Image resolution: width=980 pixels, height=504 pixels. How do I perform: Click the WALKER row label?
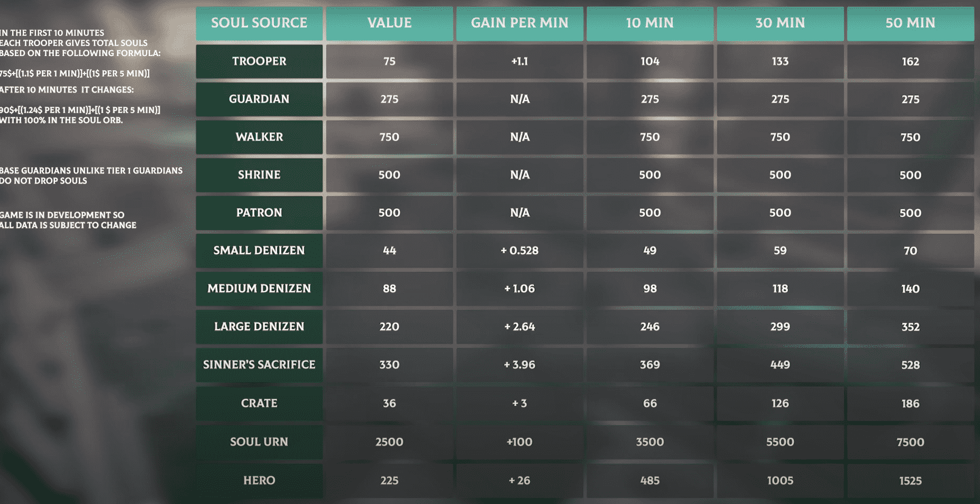pyautogui.click(x=259, y=137)
